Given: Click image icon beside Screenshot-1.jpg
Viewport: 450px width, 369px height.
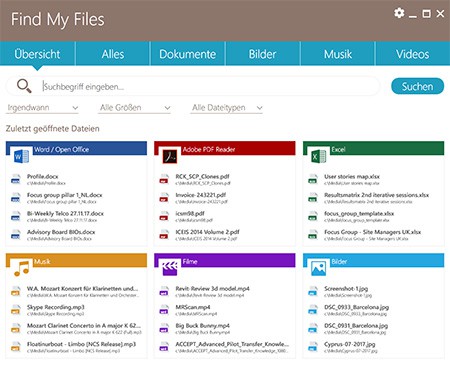Looking at the screenshot, I should [x=313, y=291].
